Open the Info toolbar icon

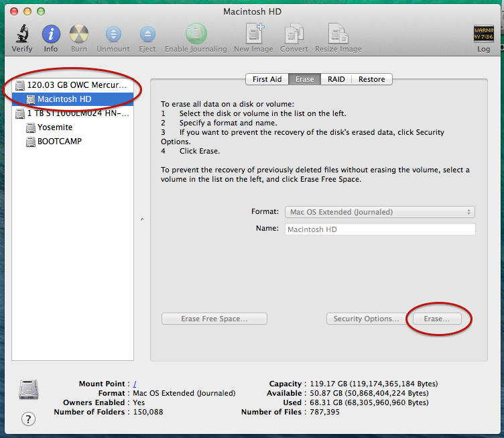coord(51,34)
